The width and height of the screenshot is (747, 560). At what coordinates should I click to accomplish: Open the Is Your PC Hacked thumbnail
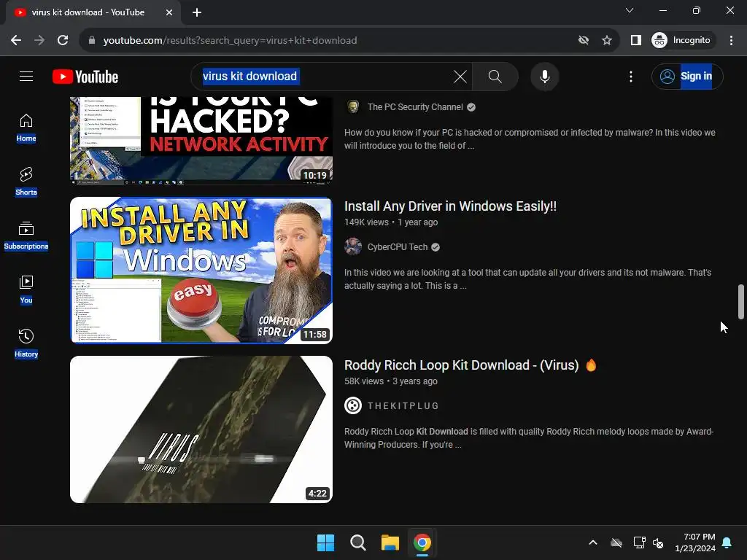[x=201, y=141]
